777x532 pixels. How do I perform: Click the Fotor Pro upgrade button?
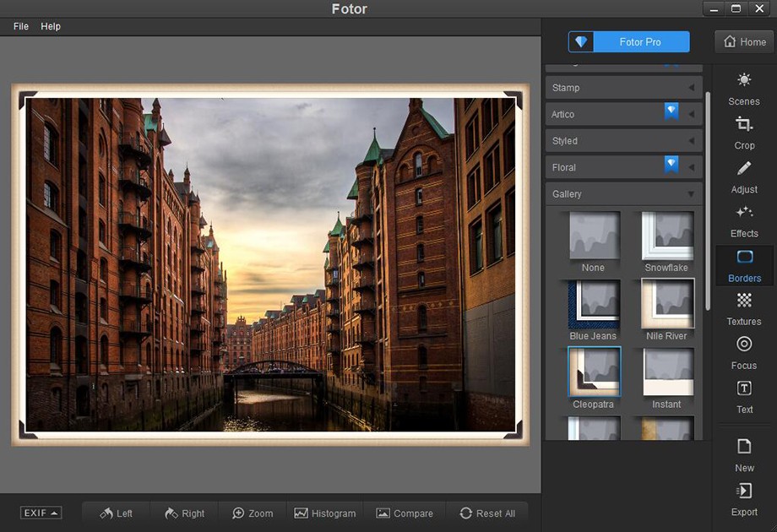point(628,41)
